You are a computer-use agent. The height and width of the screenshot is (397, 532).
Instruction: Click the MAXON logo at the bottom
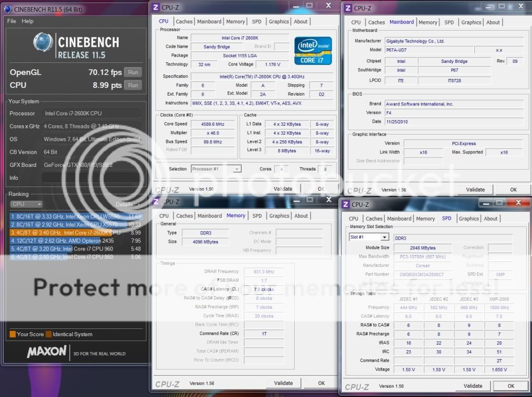click(x=47, y=351)
